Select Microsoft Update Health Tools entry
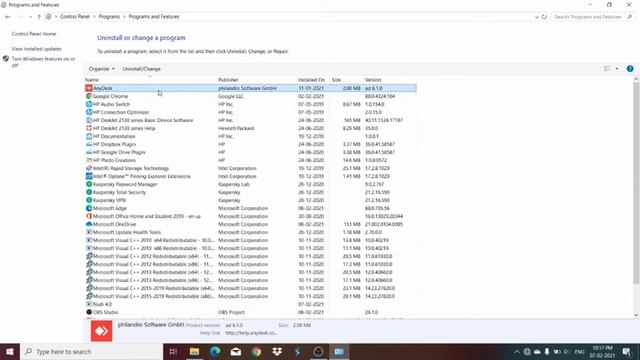The height and width of the screenshot is (360, 640). pos(251,232)
